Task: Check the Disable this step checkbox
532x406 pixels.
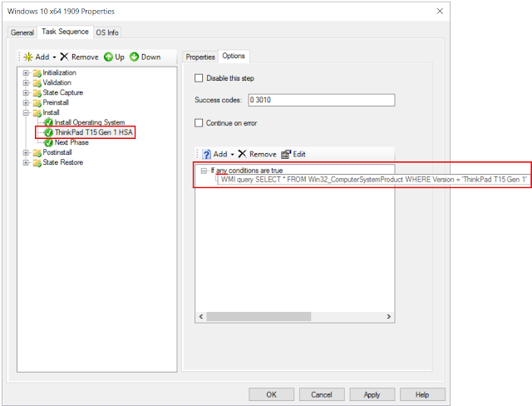Action: coord(199,78)
